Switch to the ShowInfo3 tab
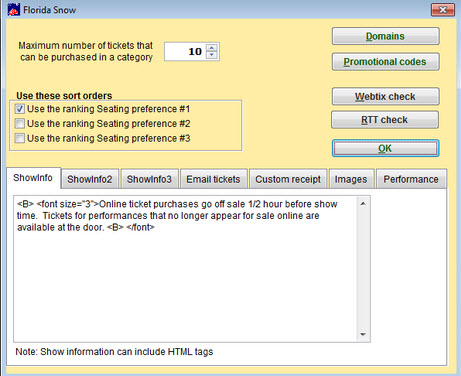Screen dimensions: 461x376 pos(149,179)
